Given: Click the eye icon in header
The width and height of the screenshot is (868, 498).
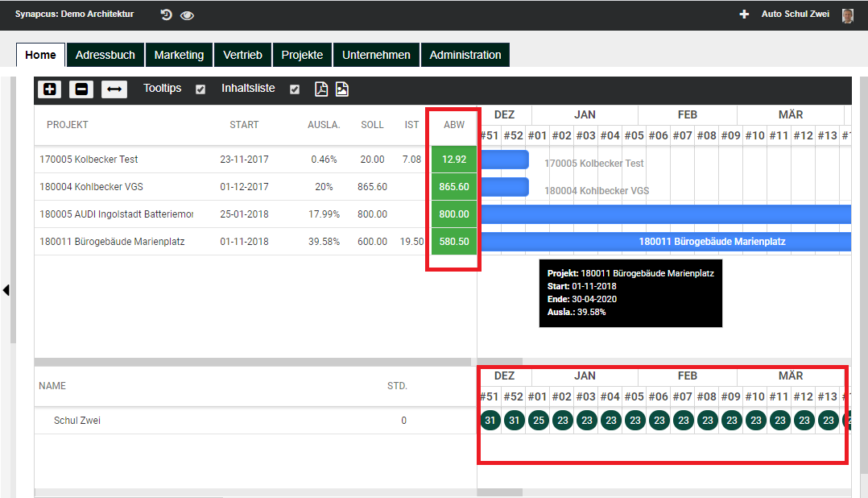Looking at the screenshot, I should (188, 15).
